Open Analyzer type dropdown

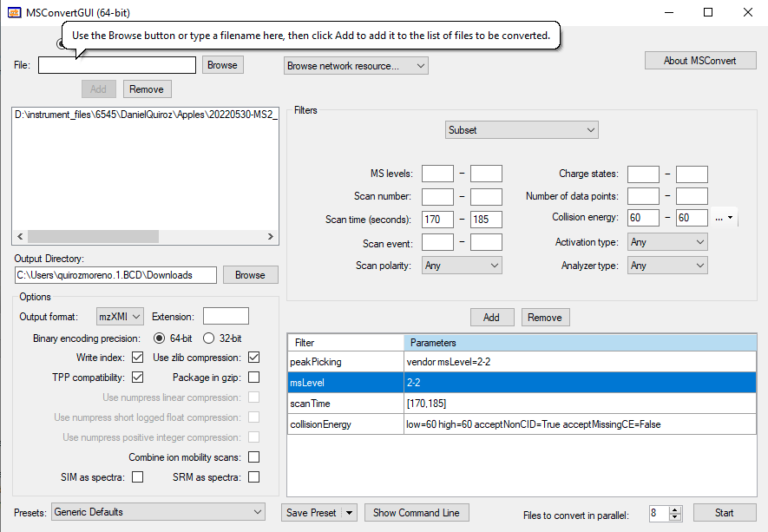click(667, 266)
